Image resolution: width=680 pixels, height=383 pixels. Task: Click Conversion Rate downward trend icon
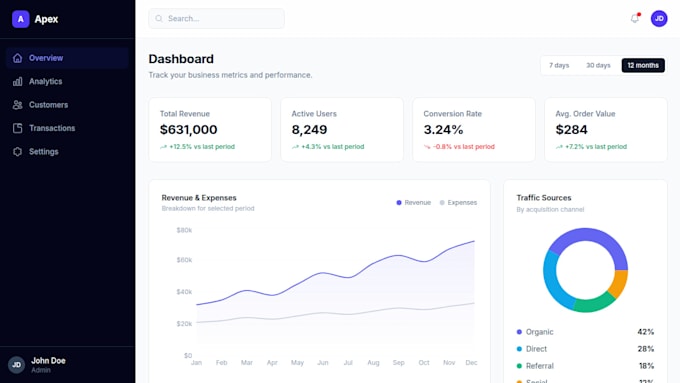[x=427, y=147]
